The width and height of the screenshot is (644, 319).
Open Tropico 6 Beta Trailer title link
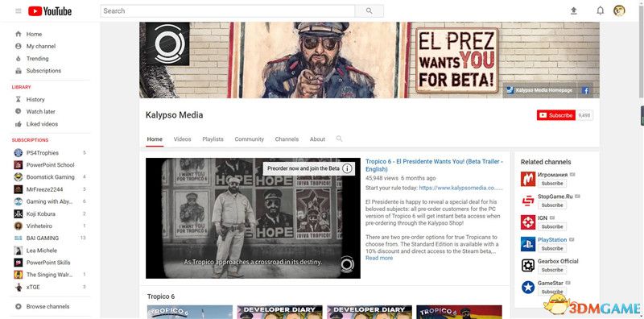click(x=434, y=165)
